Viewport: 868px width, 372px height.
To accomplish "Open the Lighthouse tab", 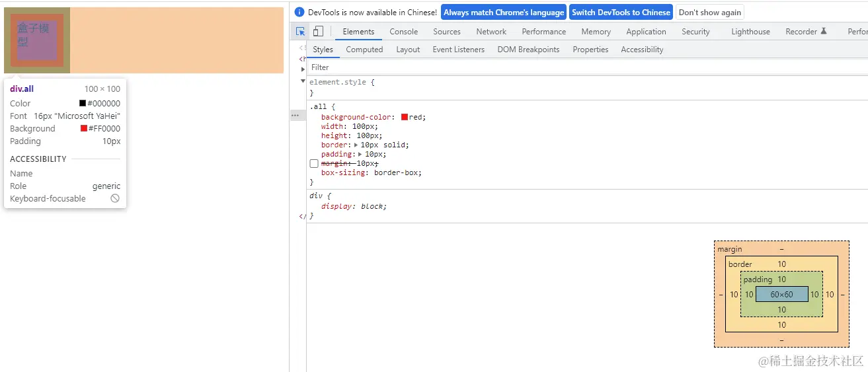I will coord(750,32).
